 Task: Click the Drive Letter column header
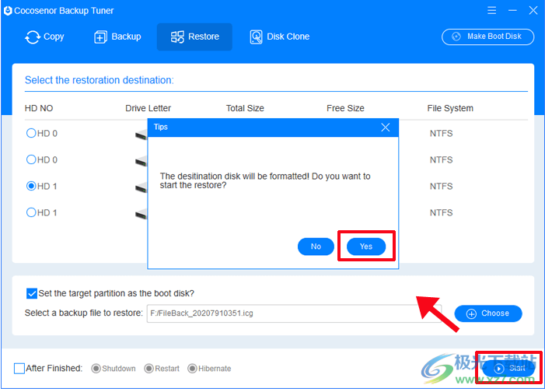pos(148,108)
